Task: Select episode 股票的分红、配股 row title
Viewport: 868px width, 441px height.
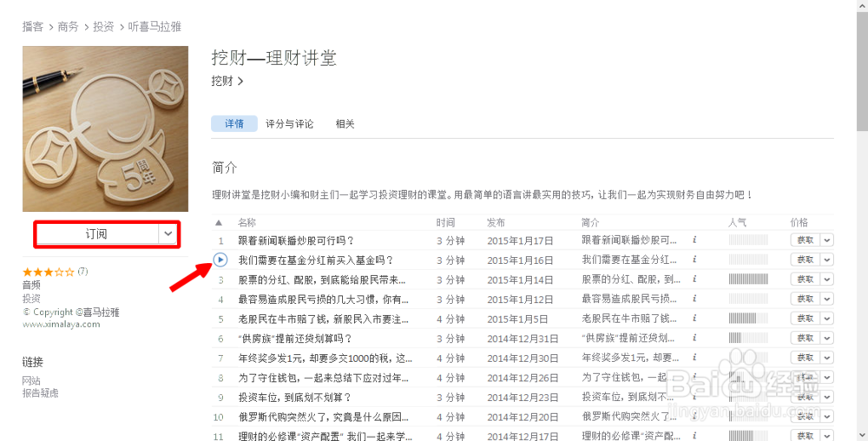Action: pos(322,280)
